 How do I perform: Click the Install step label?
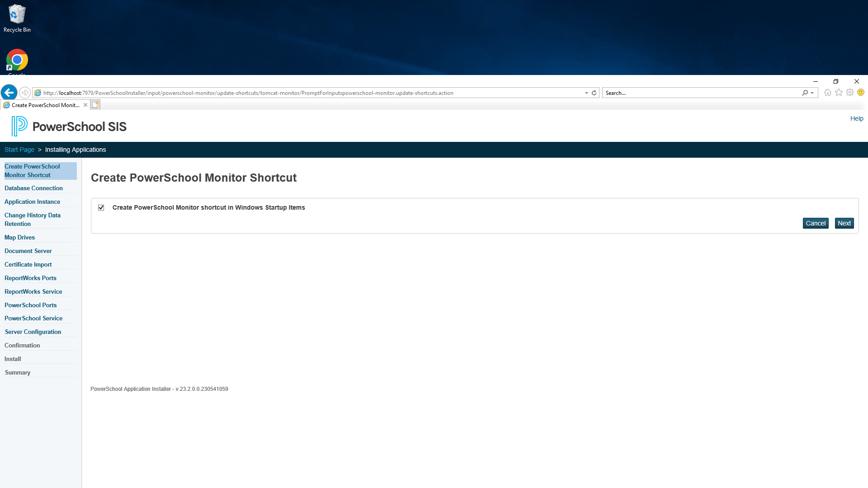pos(13,359)
